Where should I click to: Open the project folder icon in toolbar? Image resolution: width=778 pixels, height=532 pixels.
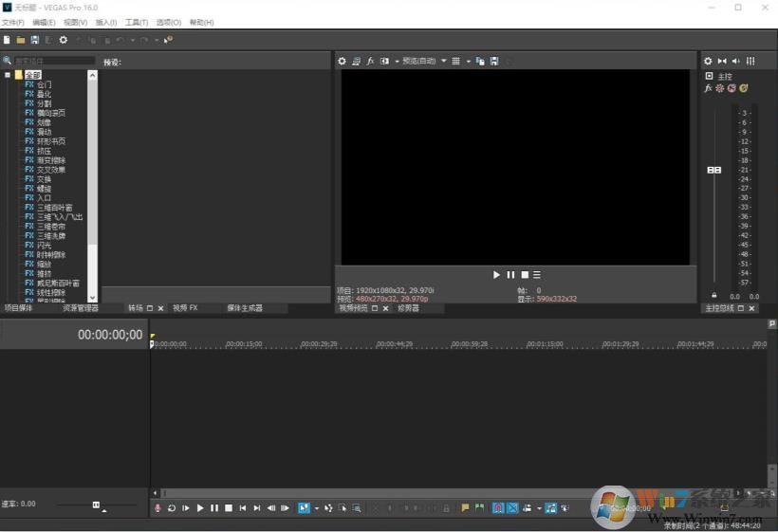click(x=21, y=40)
